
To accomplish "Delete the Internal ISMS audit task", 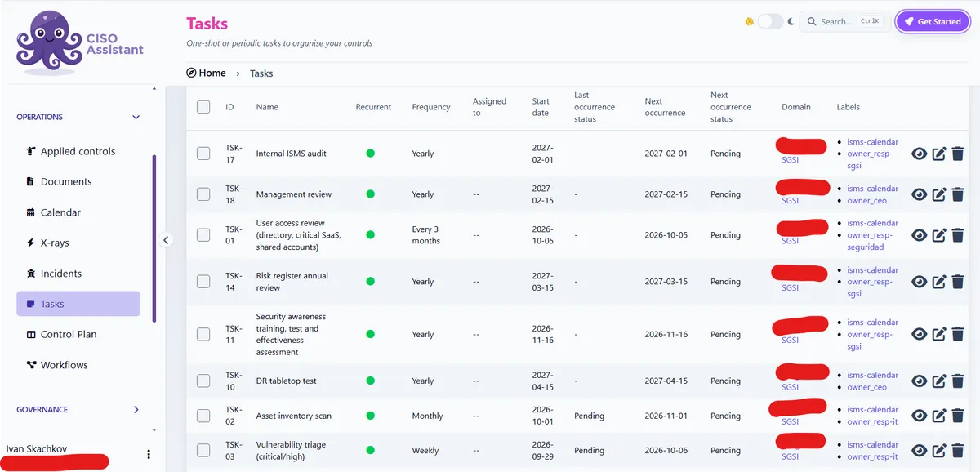I will coord(958,154).
